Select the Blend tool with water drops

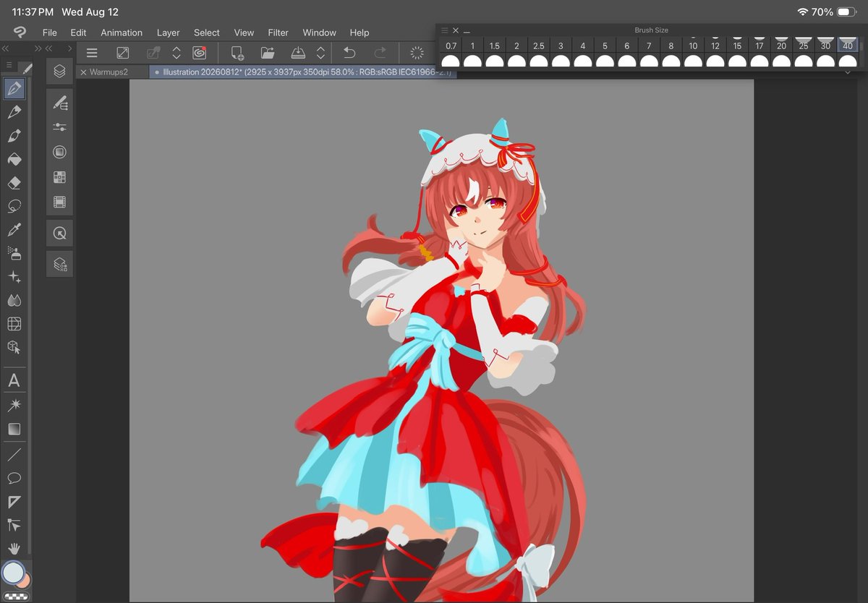pyautogui.click(x=14, y=300)
